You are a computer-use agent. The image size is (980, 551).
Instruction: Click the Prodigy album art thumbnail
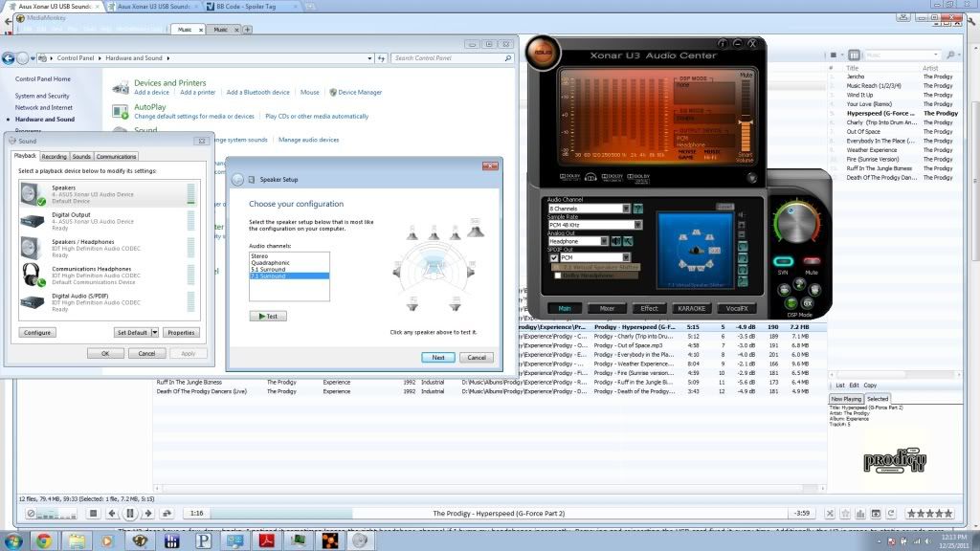(x=895, y=461)
